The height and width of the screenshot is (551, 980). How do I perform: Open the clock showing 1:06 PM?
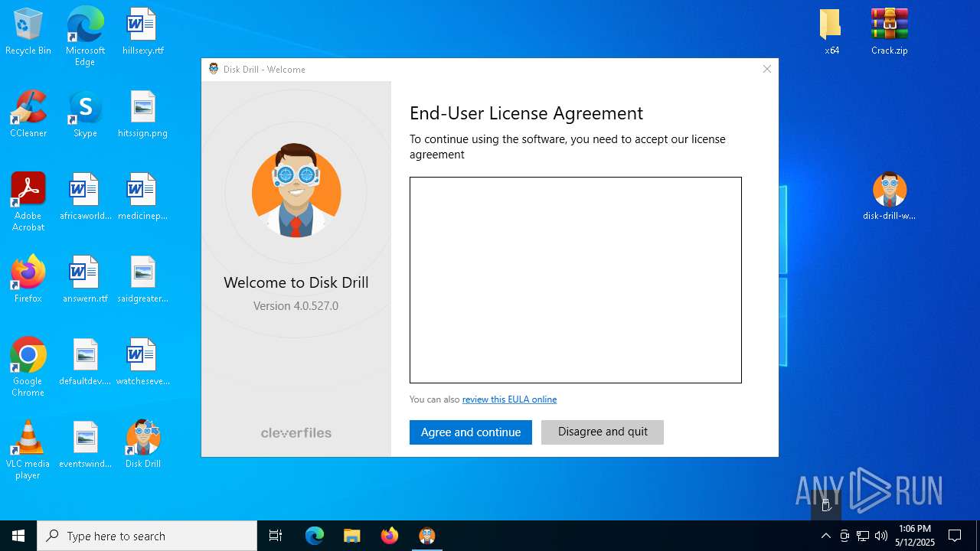click(916, 536)
